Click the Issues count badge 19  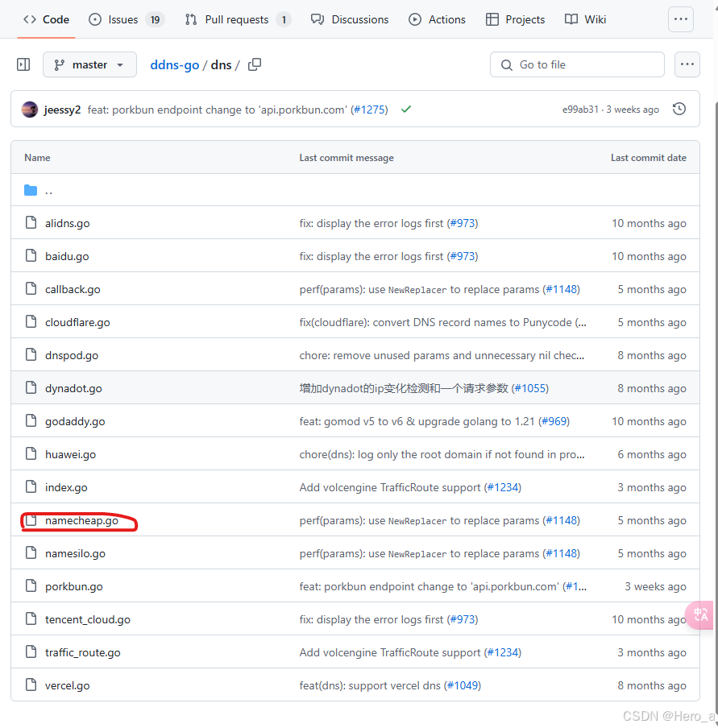click(x=155, y=19)
